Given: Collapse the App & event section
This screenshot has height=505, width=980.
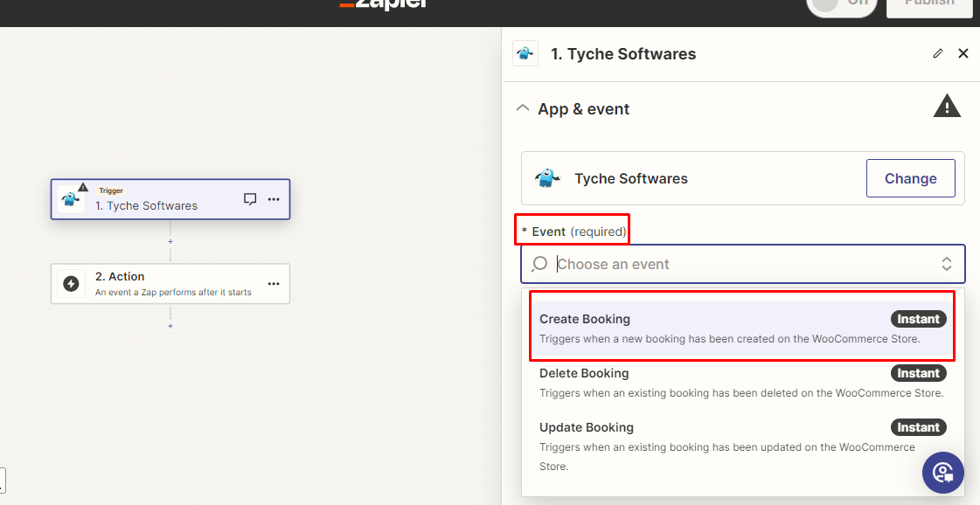Looking at the screenshot, I should point(523,108).
